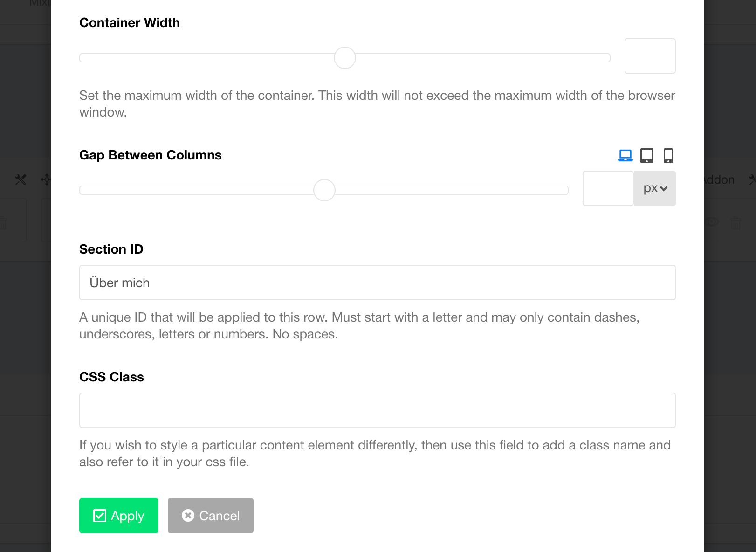
Task: Select the desktop device view icon
Action: [625, 155]
